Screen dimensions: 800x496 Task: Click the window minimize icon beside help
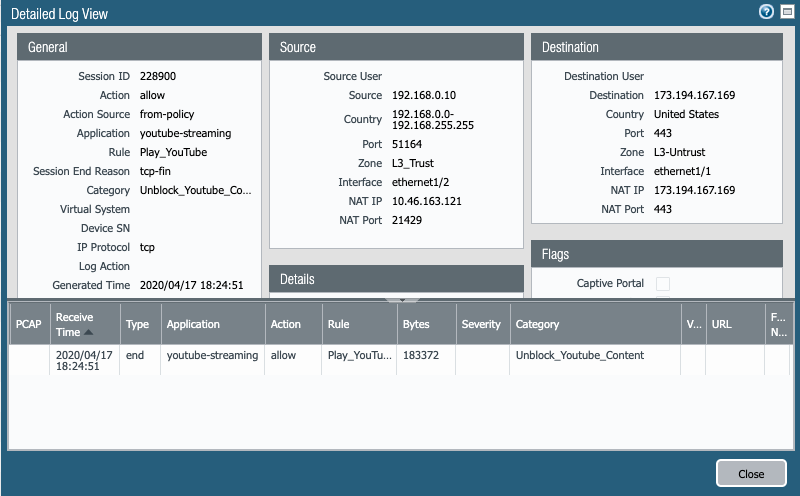coord(786,12)
